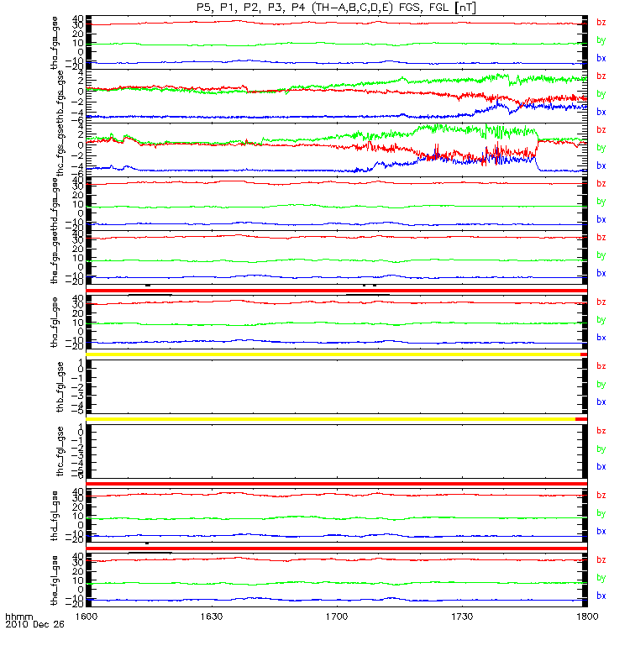Click the 1600 time axis label
This screenshot has width=630, height=672.
[x=87, y=617]
